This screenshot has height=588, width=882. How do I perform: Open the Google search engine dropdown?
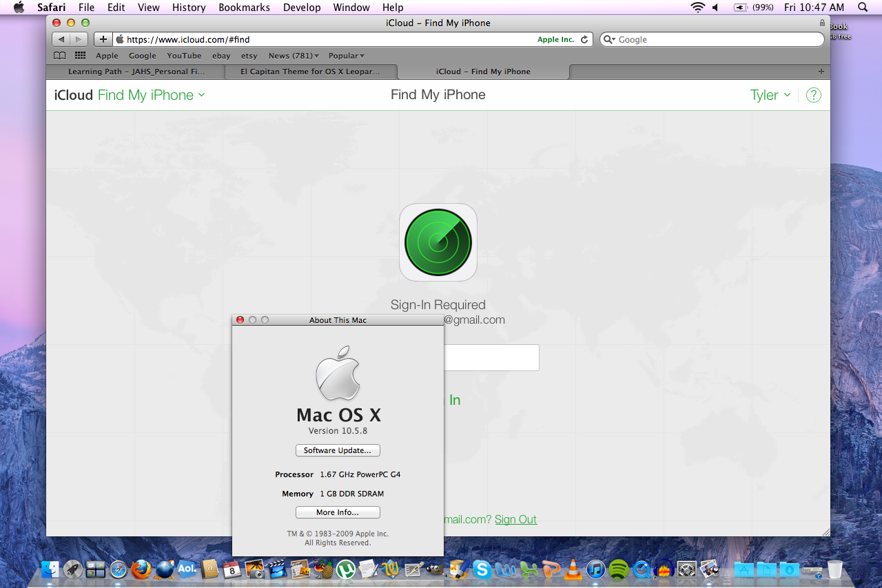pyautogui.click(x=609, y=39)
